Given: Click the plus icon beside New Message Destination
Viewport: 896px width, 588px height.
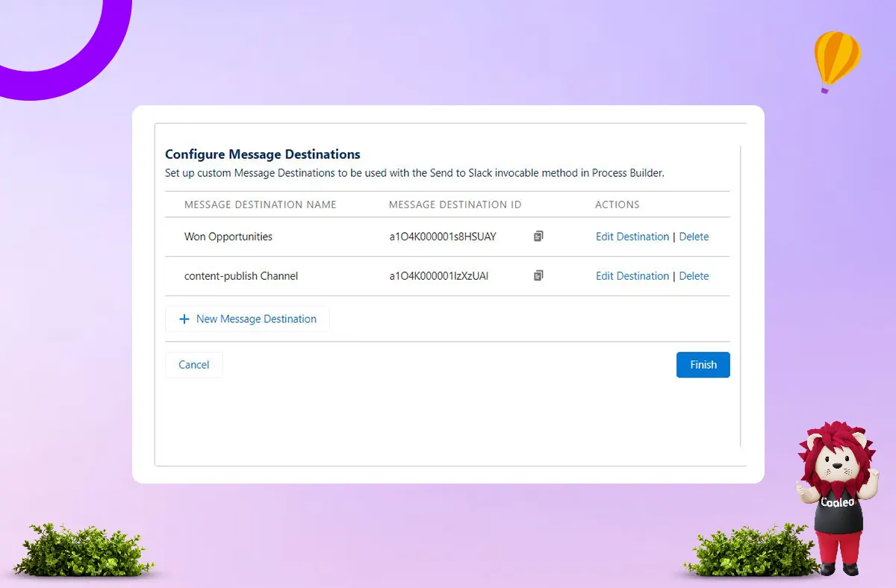Looking at the screenshot, I should [x=184, y=319].
